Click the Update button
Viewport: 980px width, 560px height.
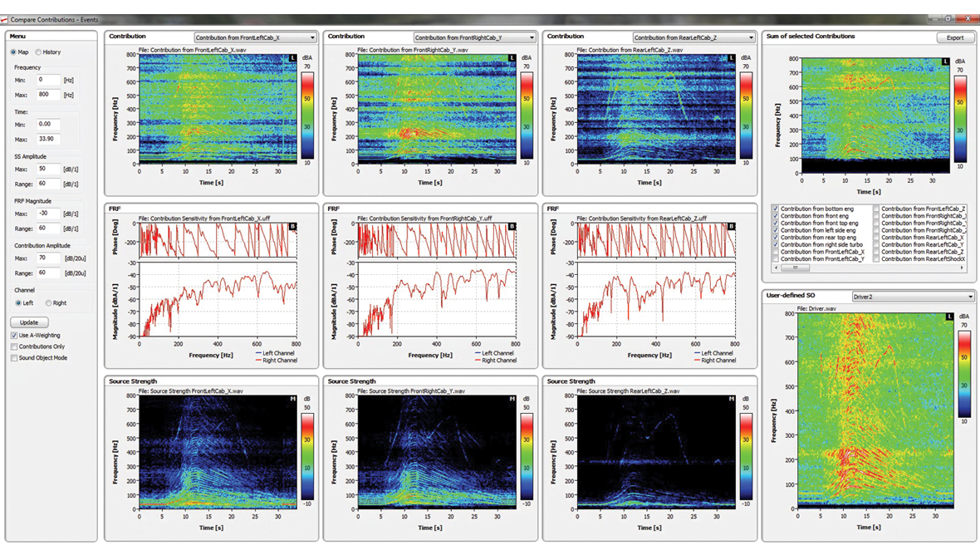click(x=29, y=322)
